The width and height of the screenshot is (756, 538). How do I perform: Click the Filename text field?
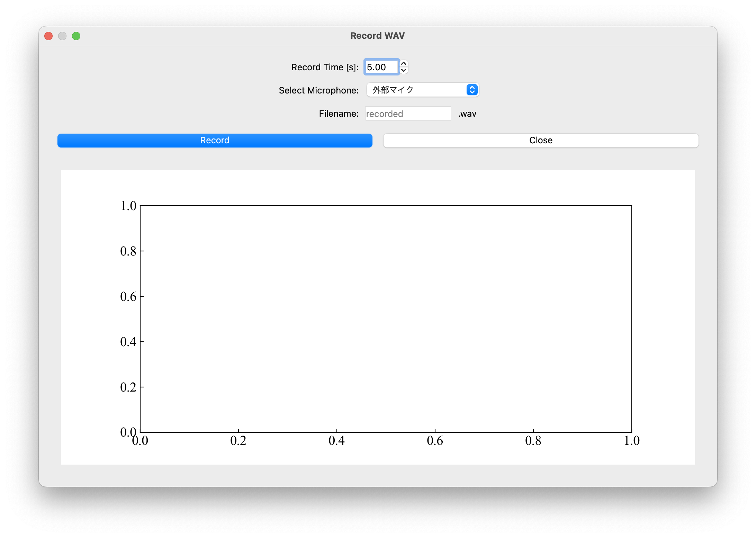point(407,114)
